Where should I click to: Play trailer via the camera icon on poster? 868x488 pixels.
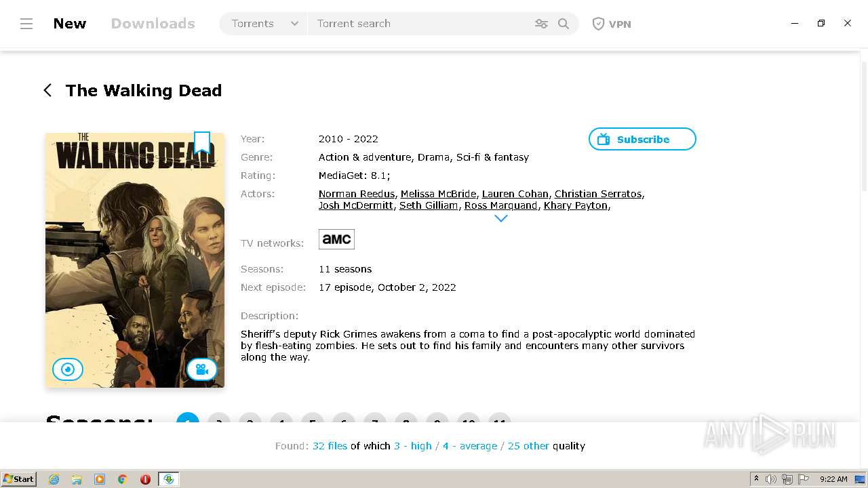click(202, 369)
